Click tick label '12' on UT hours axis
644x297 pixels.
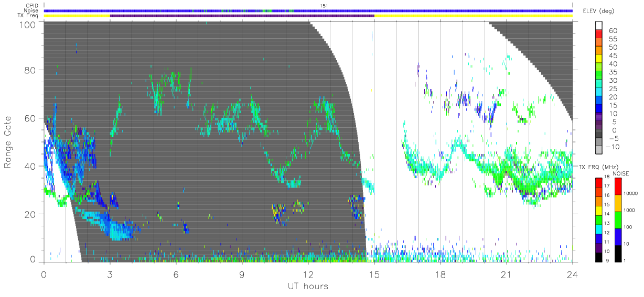point(308,274)
